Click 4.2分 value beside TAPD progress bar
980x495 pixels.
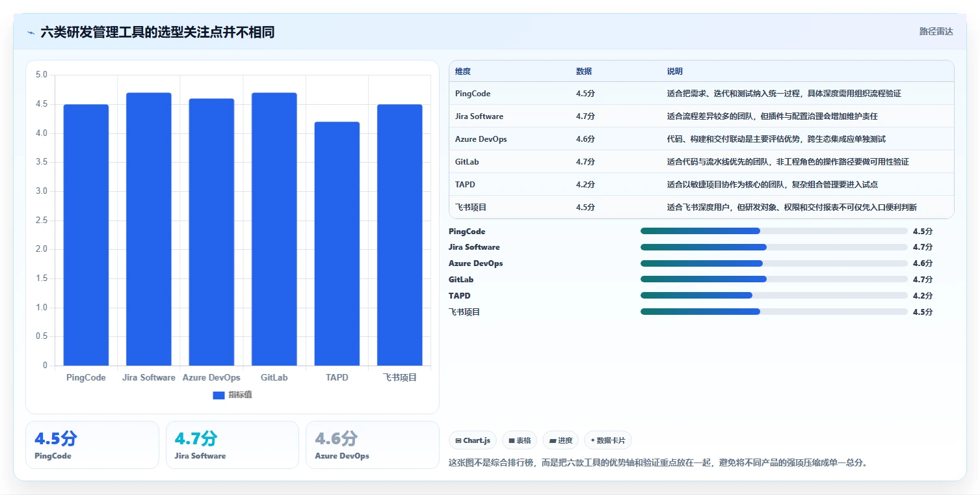tap(923, 296)
